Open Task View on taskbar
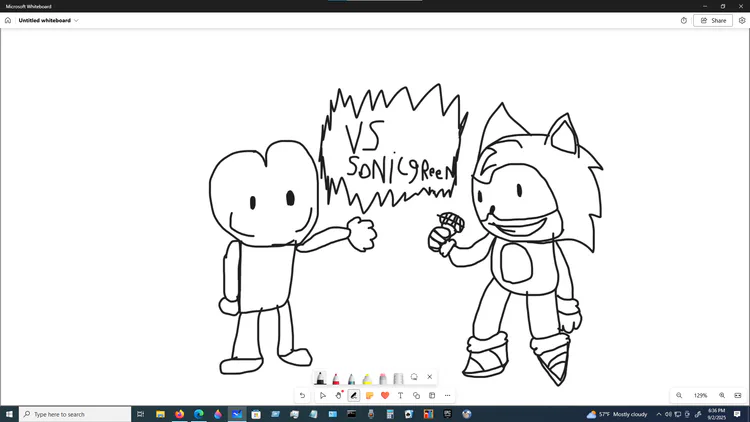750x422 pixels. pos(141,414)
